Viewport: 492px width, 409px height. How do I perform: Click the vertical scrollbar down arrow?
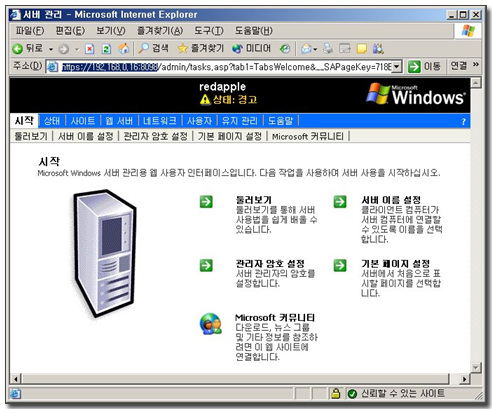[476, 368]
